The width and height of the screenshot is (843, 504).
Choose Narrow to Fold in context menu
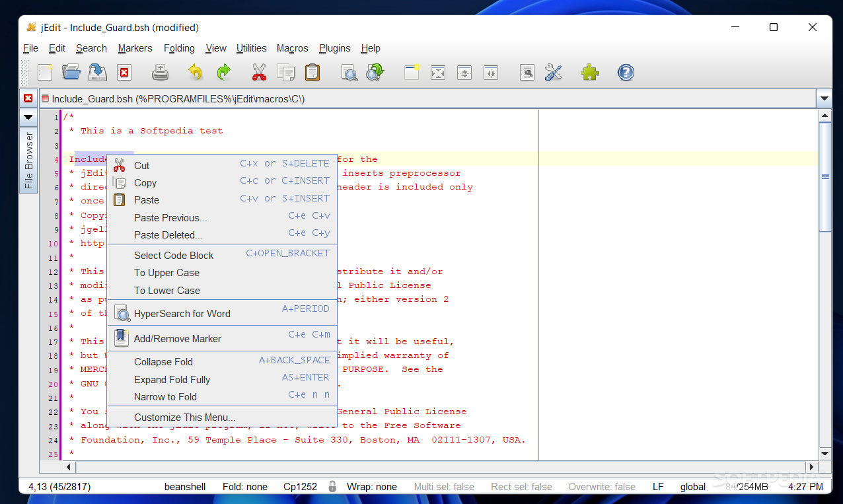pyautogui.click(x=222, y=396)
